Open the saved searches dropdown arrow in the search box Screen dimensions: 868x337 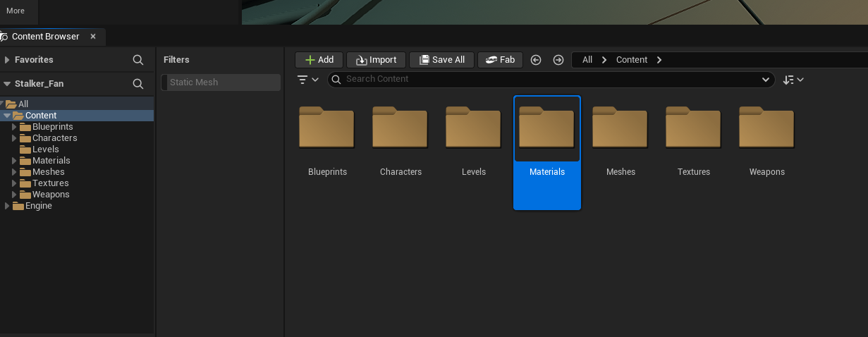[766, 80]
